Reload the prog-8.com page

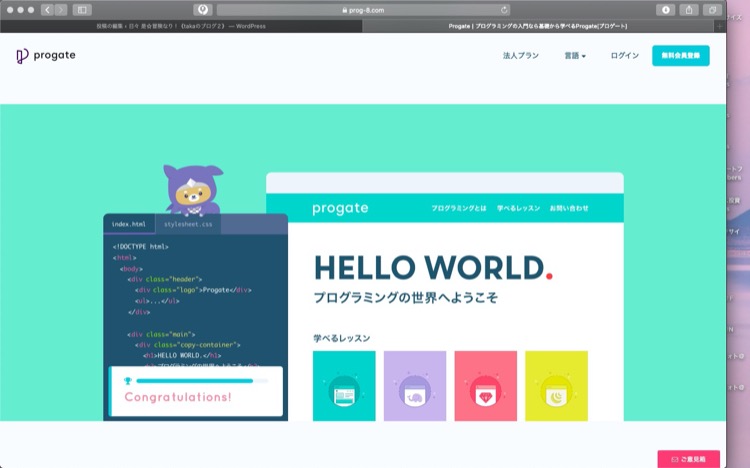[504, 10]
